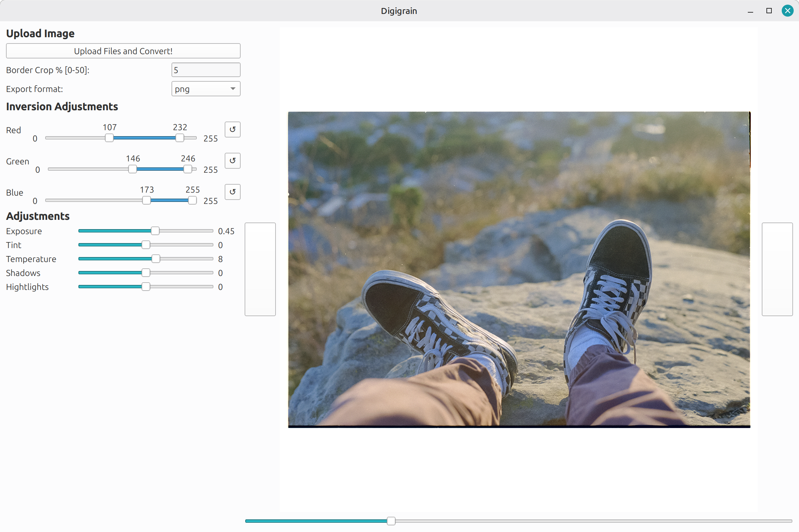Reset the Green inversion adjustment
Screen dimensions: 799x532
pos(232,160)
